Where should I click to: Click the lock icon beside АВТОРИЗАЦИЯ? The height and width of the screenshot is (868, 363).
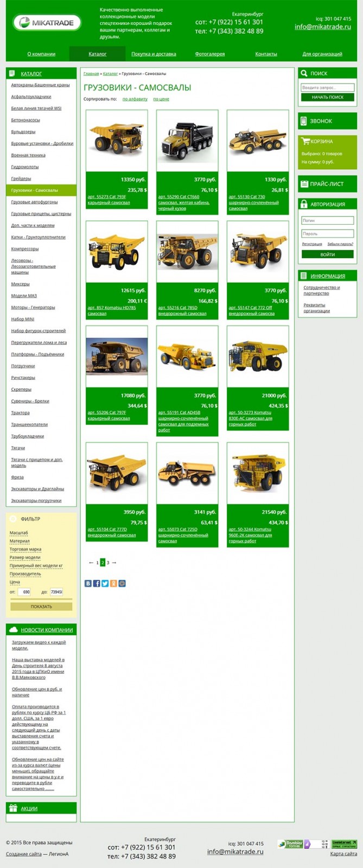click(304, 204)
